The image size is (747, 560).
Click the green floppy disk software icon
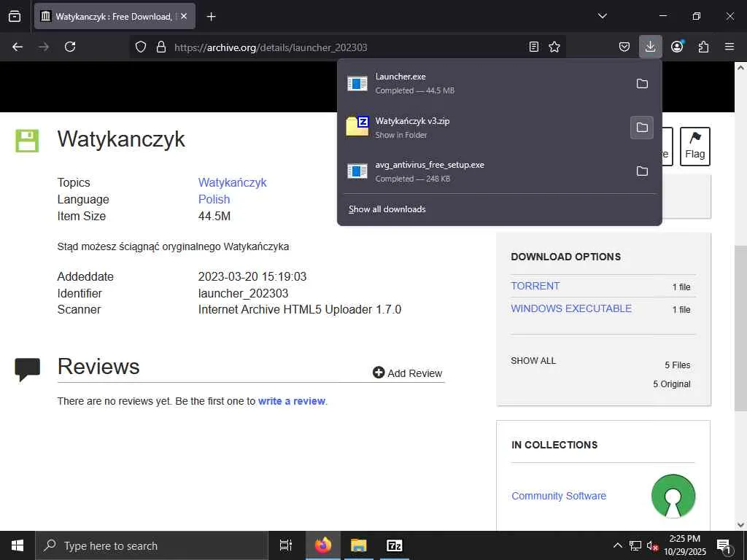27,141
